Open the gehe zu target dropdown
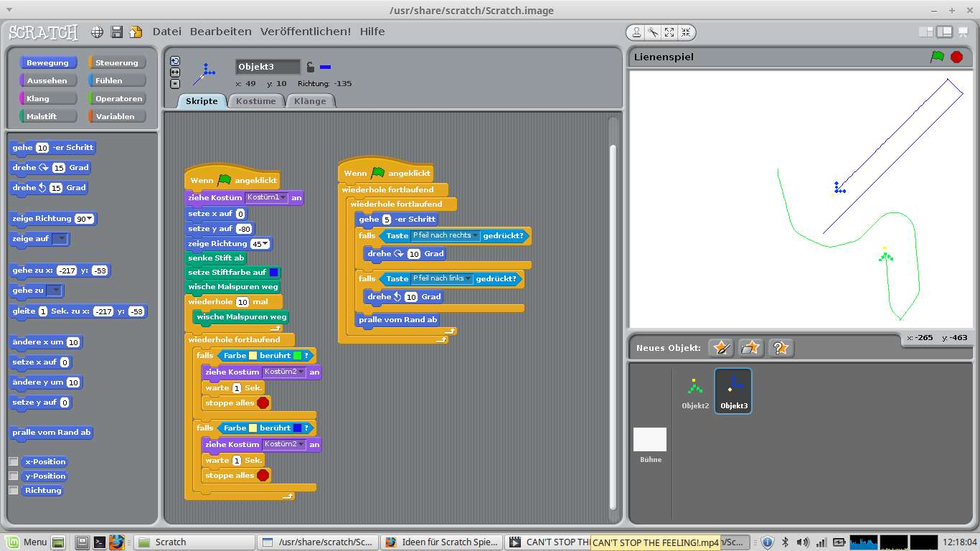The image size is (980, 551). [x=54, y=291]
